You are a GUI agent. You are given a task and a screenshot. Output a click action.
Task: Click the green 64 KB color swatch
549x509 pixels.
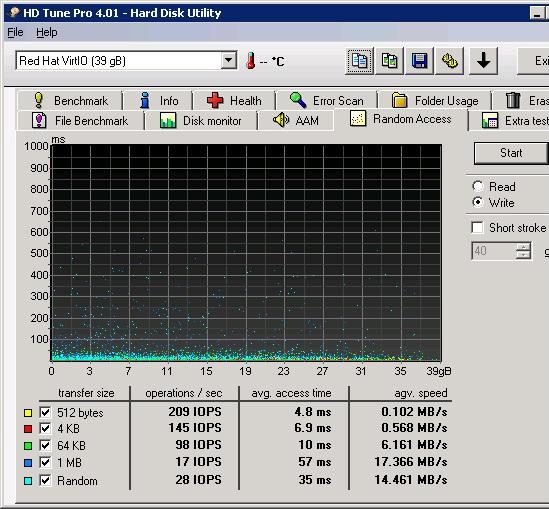(x=28, y=446)
